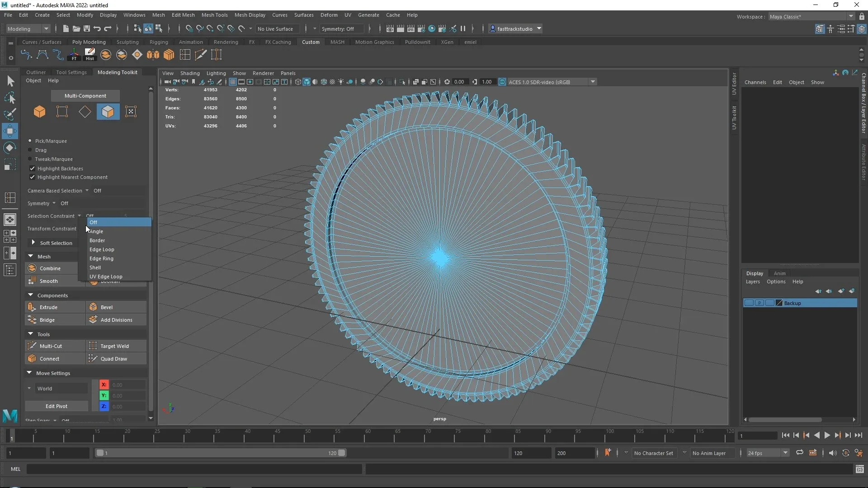Click the Bridge tool icon

pos(32,319)
